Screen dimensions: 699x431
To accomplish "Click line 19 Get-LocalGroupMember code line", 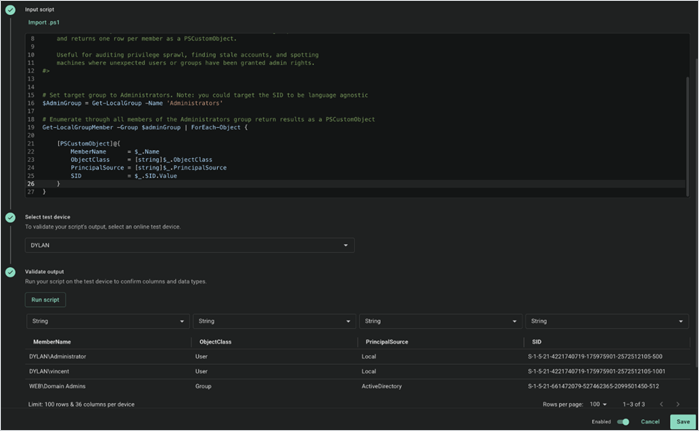I will 145,127.
